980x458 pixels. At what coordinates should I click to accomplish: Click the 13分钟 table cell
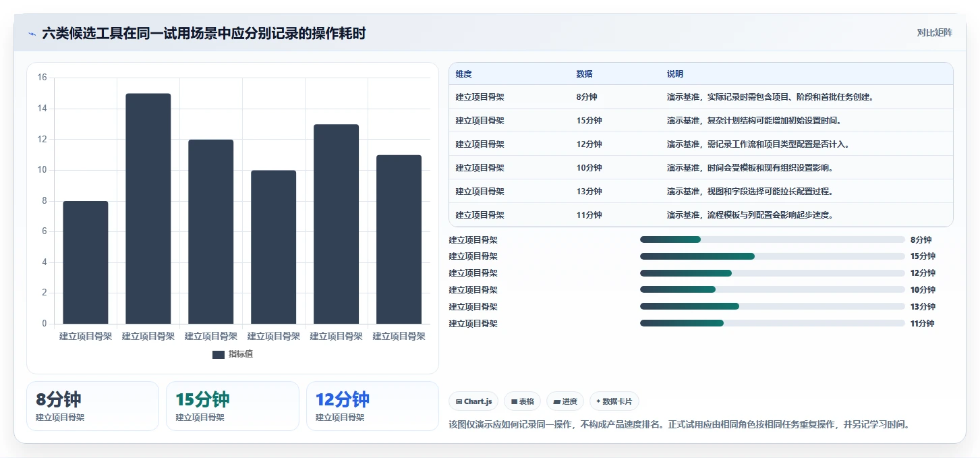[589, 192]
